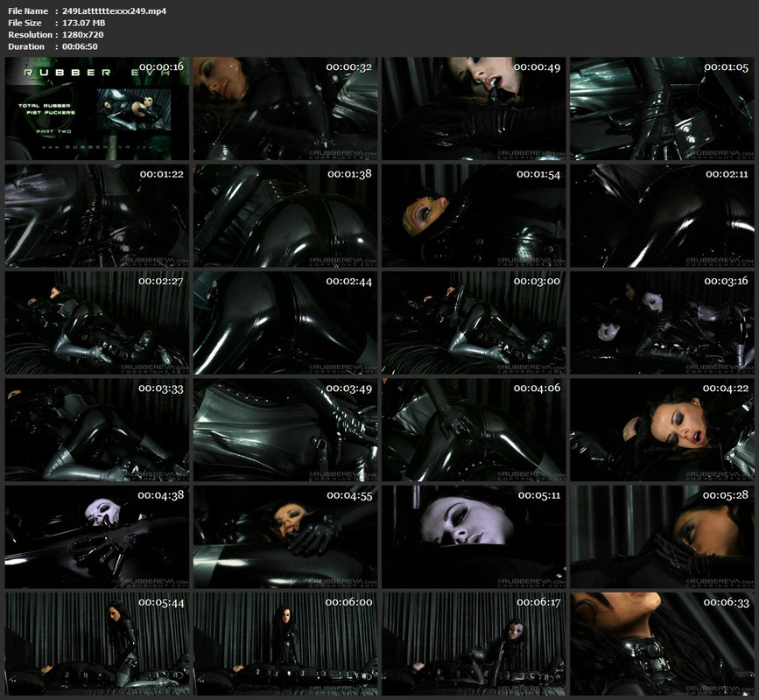This screenshot has height=700, width=759.
Task: Click the 00:02:44 preview frame
Action: (285, 323)
